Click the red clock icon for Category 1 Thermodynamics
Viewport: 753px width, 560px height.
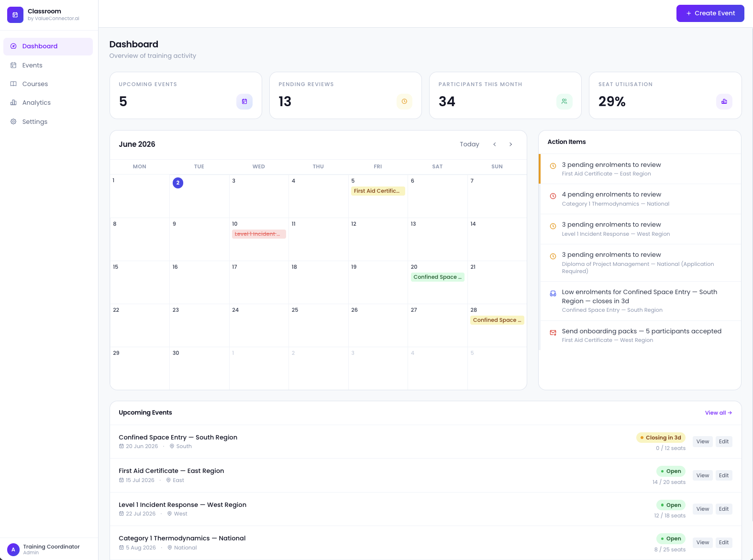tap(553, 196)
